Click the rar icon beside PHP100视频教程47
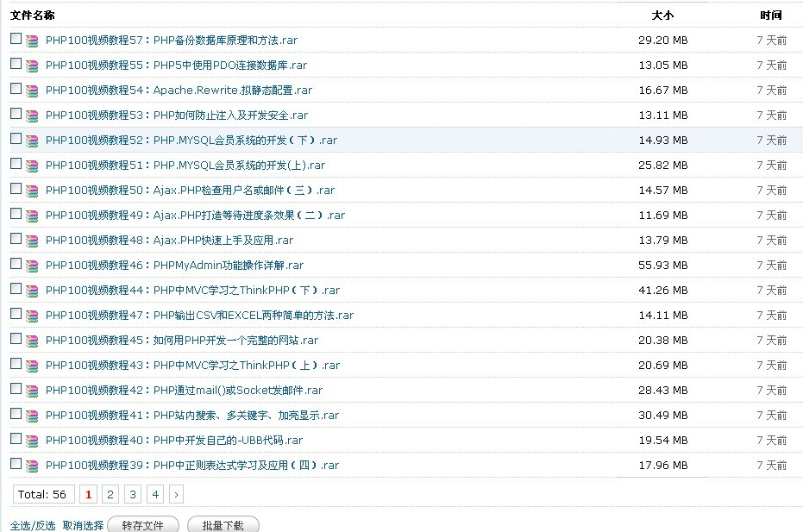Screen dimensions: 803x532 pyautogui.click(x=32, y=316)
